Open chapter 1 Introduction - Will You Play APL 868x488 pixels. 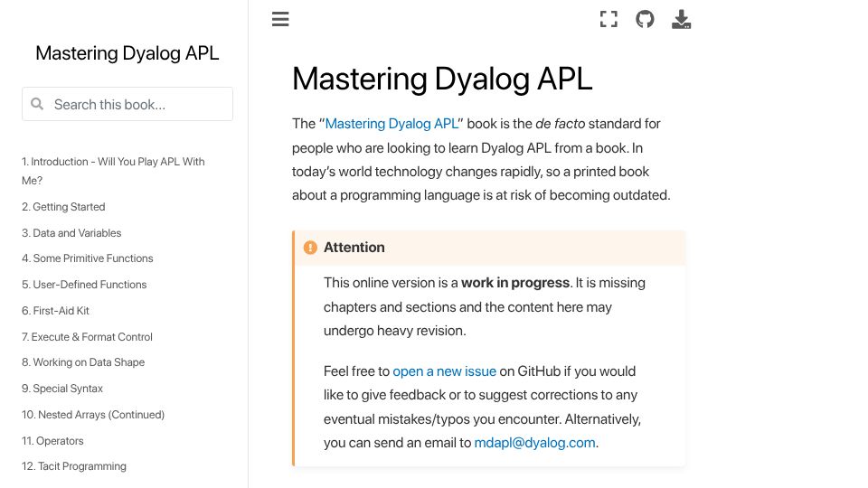point(113,171)
